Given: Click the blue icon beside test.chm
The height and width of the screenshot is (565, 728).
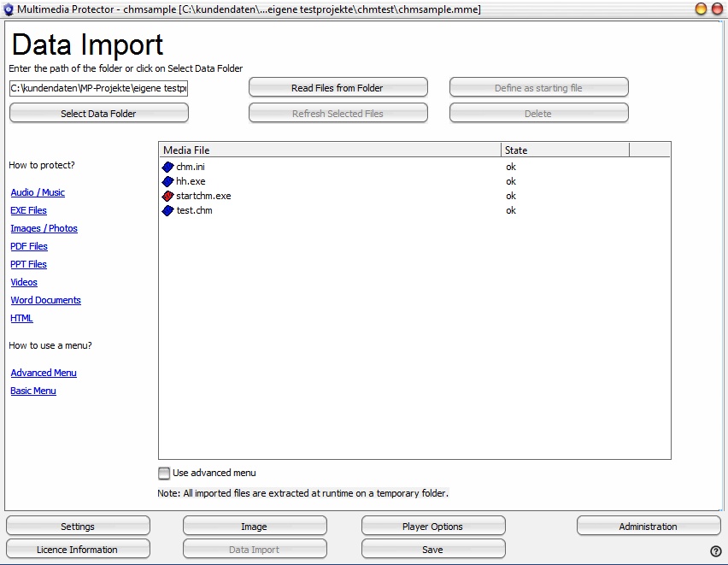Looking at the screenshot, I should [x=167, y=210].
